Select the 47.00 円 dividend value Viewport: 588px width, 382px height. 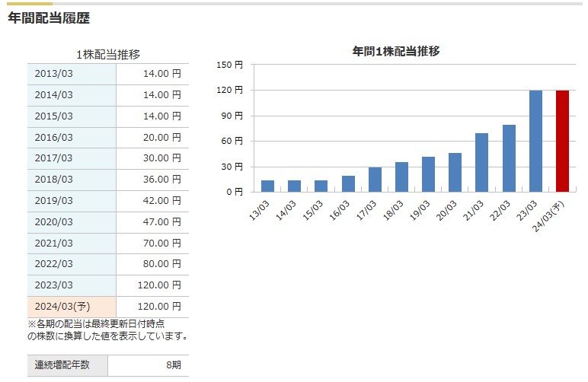coord(162,222)
